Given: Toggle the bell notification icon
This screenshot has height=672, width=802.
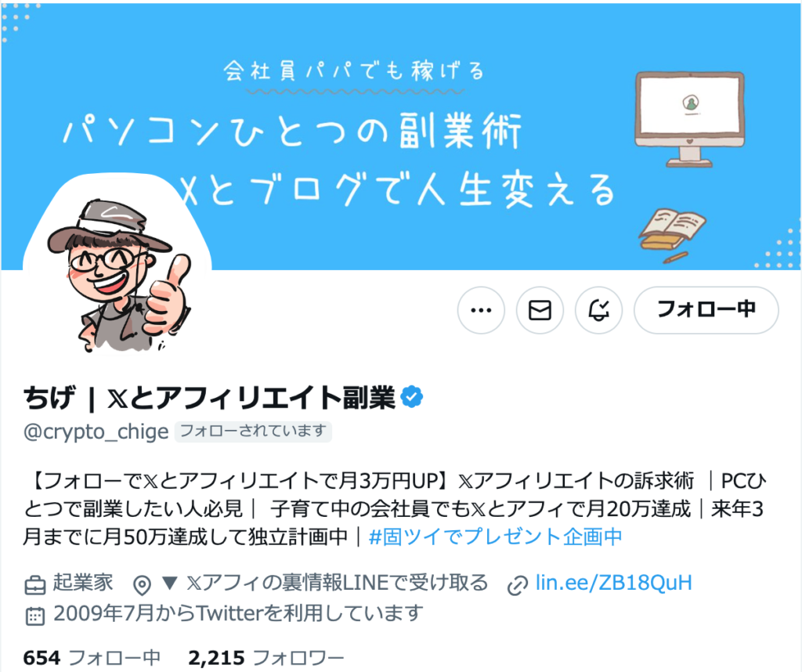Looking at the screenshot, I should tap(598, 310).
